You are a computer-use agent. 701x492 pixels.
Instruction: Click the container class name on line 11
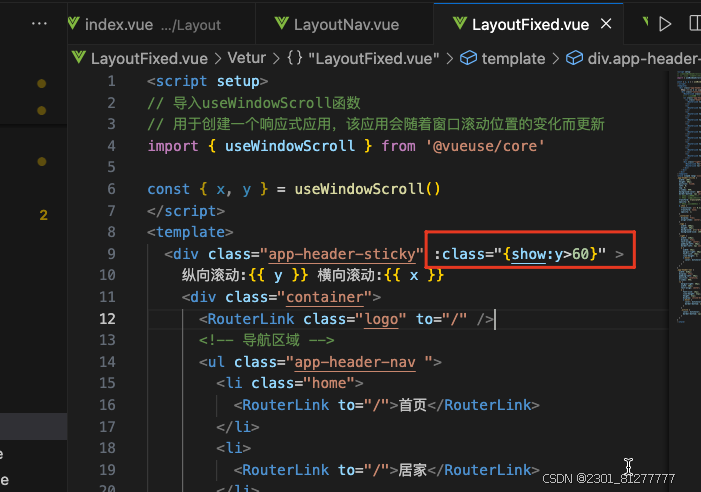click(324, 297)
